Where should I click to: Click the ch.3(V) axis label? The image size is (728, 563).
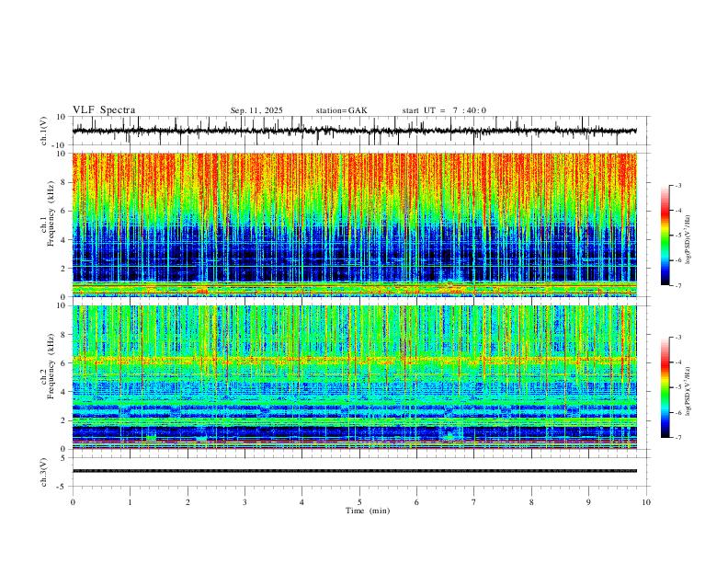(x=44, y=472)
